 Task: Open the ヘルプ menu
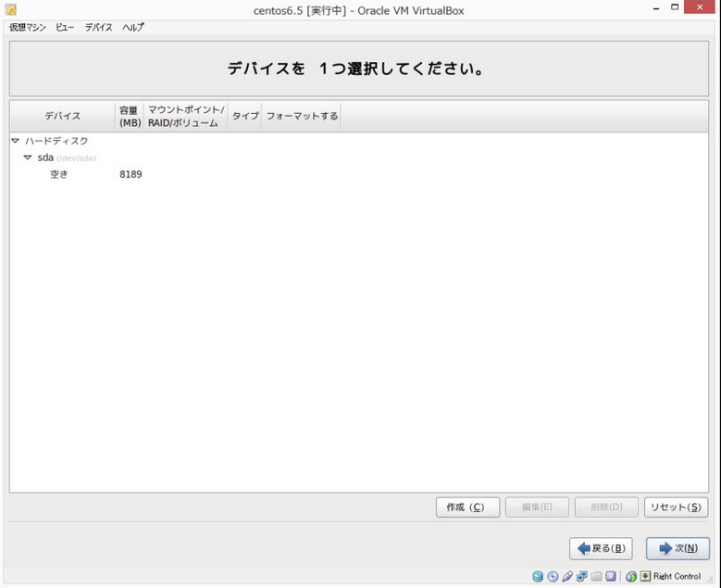[x=133, y=28]
